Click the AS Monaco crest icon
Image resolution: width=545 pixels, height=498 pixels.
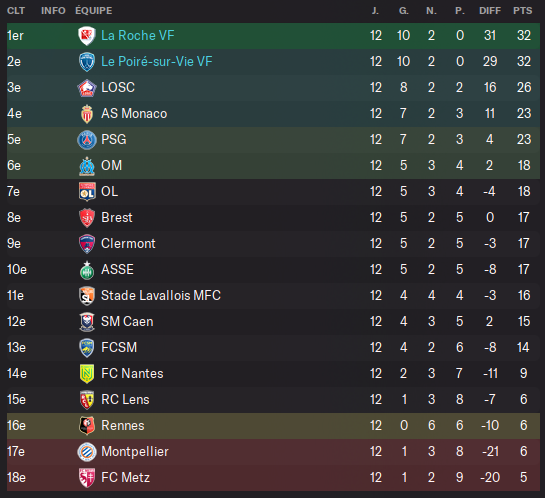87,114
